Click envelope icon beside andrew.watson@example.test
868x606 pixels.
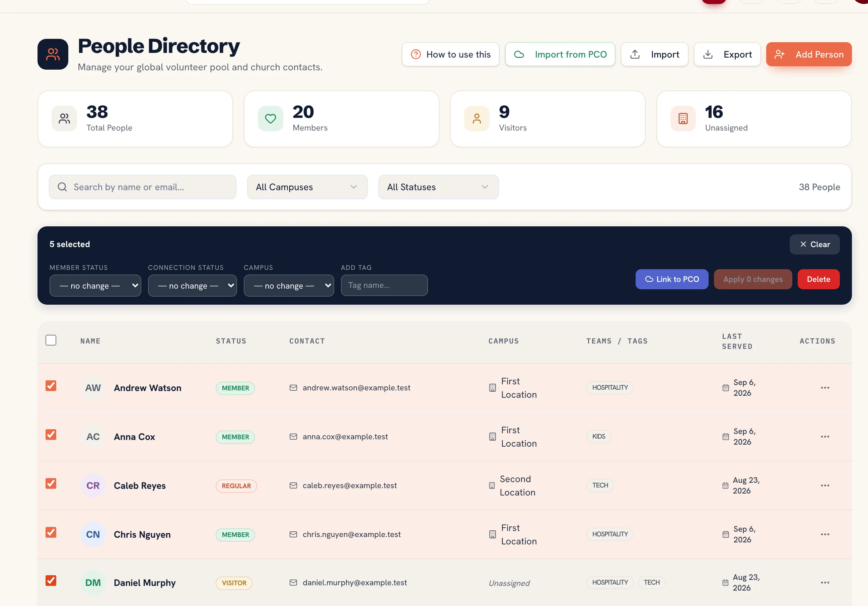[293, 387]
